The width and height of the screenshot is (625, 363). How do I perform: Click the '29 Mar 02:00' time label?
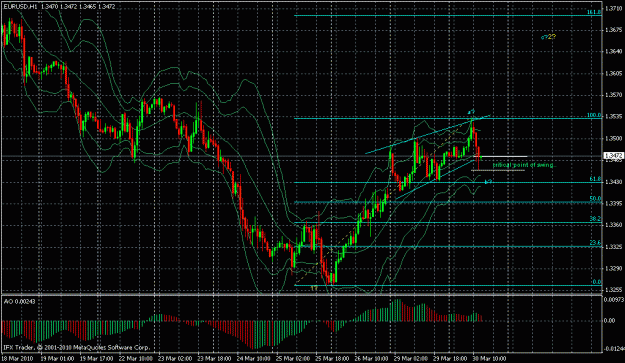coord(411,358)
